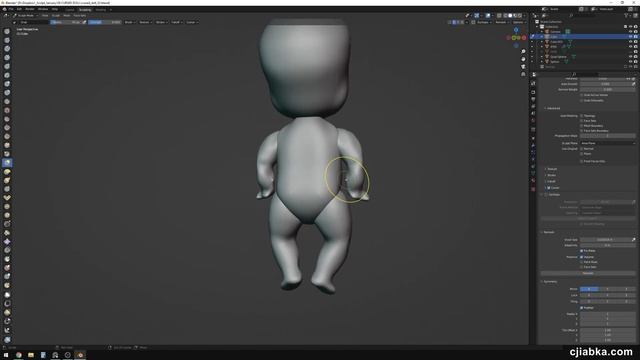Hide Quad Sphere via its eye icon
This screenshot has width=640, height=360.
(631, 57)
